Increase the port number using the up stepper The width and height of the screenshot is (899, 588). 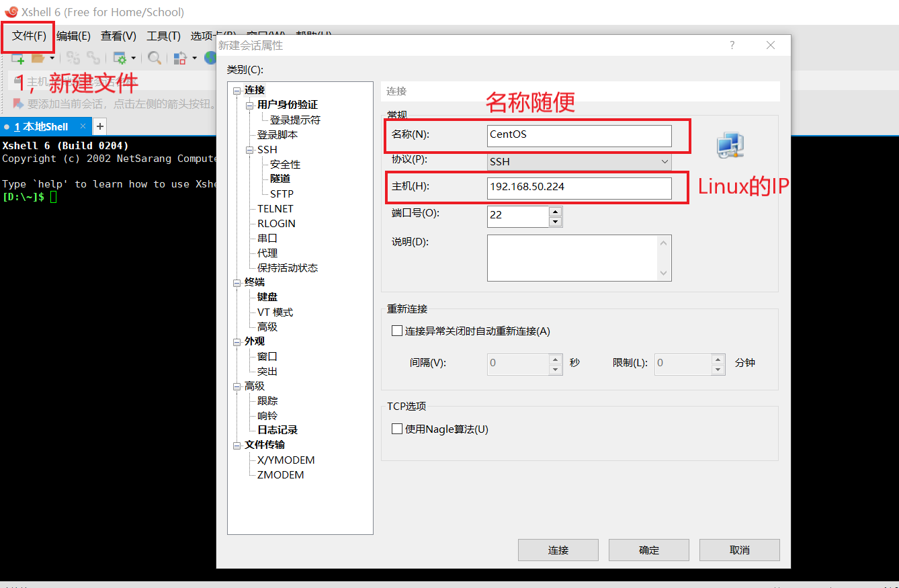(556, 212)
